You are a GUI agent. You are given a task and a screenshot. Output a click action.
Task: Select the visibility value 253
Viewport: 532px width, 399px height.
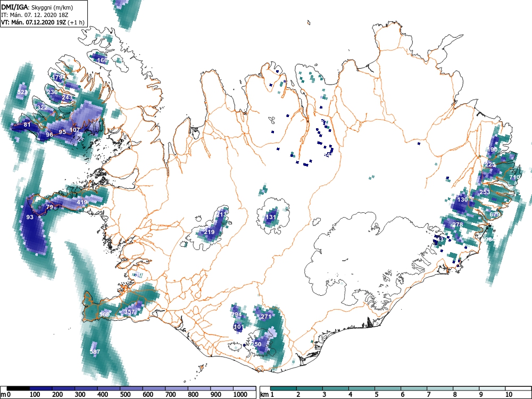coord(485,192)
